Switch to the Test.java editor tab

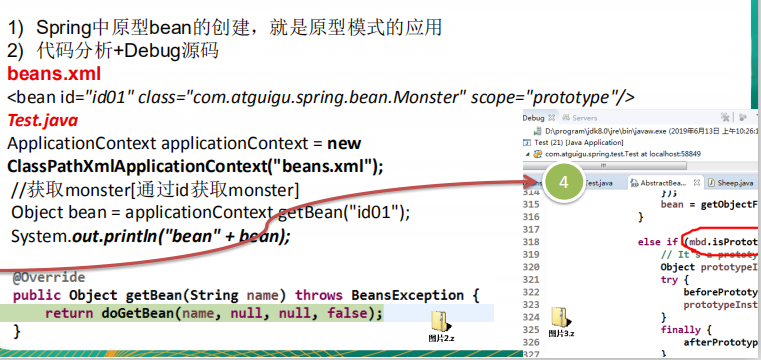pyautogui.click(x=599, y=183)
